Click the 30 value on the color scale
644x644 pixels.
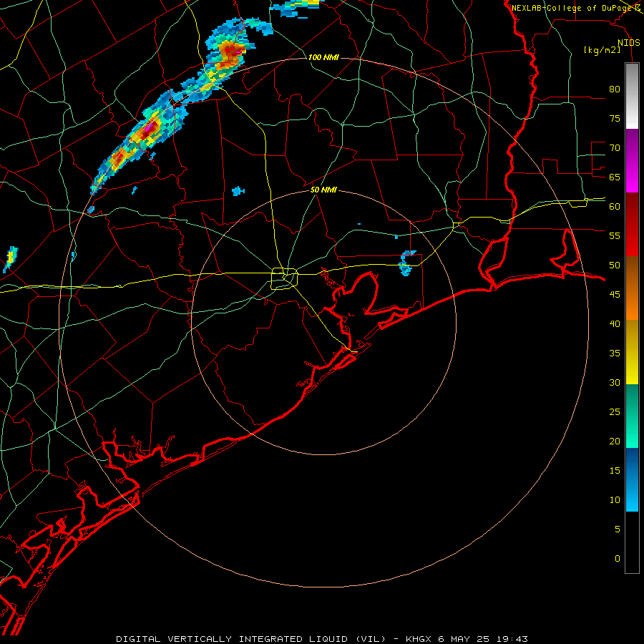(615, 382)
